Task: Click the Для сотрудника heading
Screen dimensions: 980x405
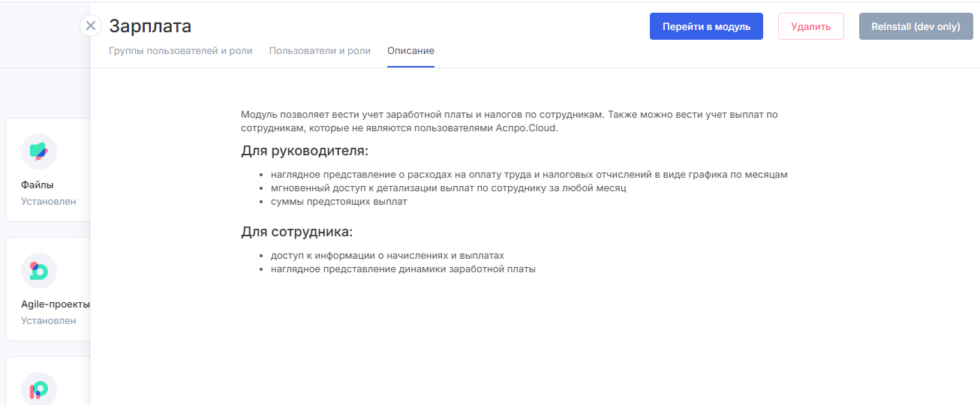Action: (x=296, y=232)
